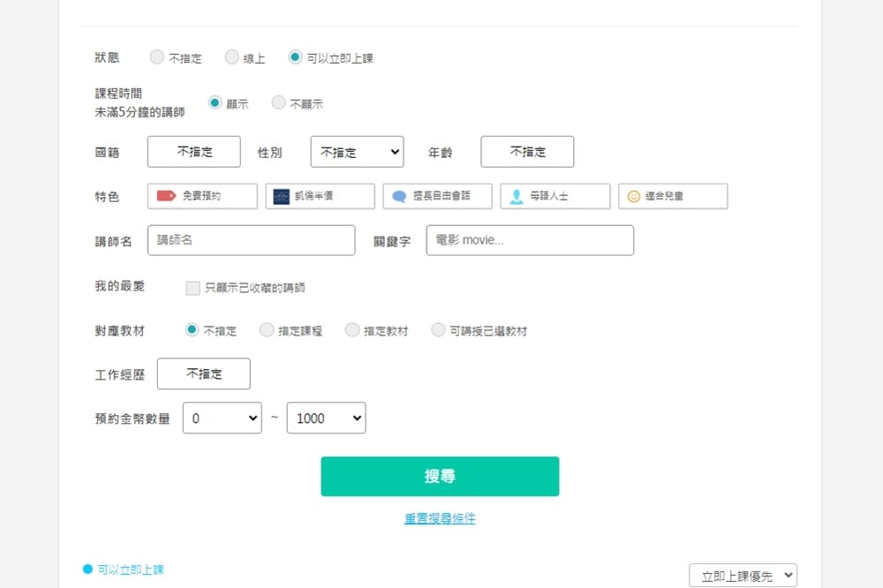This screenshot has height=588, width=883.
Task: Open the 性別 gender dropdown
Action: click(357, 152)
